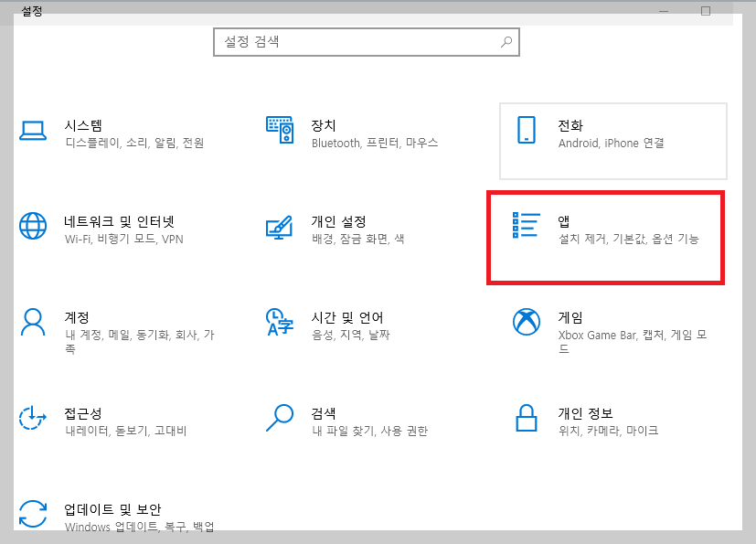Click description Android, iPhone 연결
Image resolution: width=756 pixels, height=544 pixels.
pos(611,144)
